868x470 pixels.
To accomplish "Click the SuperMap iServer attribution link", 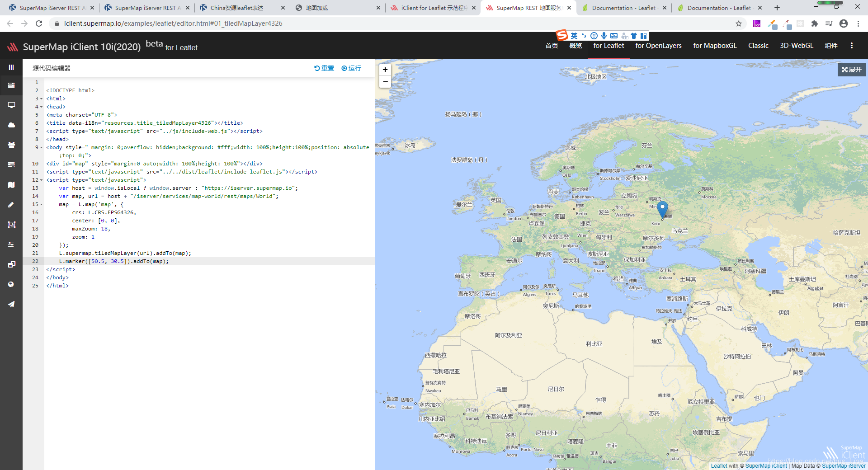I will (844, 466).
